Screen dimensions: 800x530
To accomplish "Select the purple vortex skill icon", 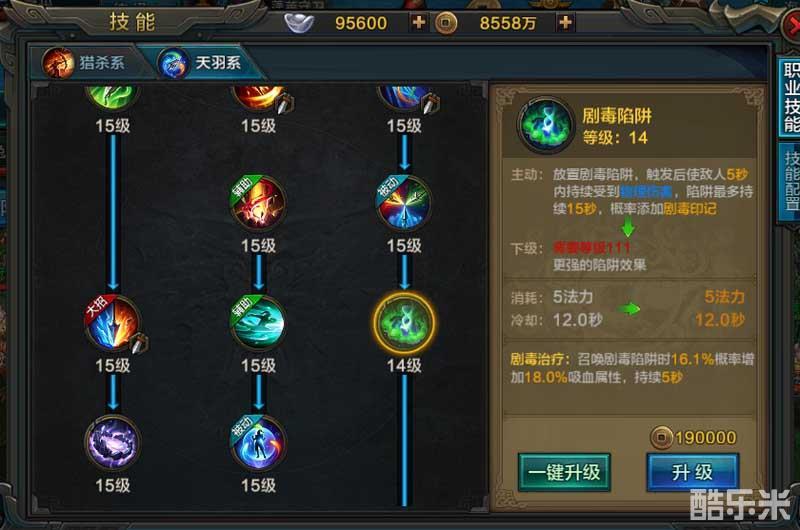I will (x=113, y=443).
